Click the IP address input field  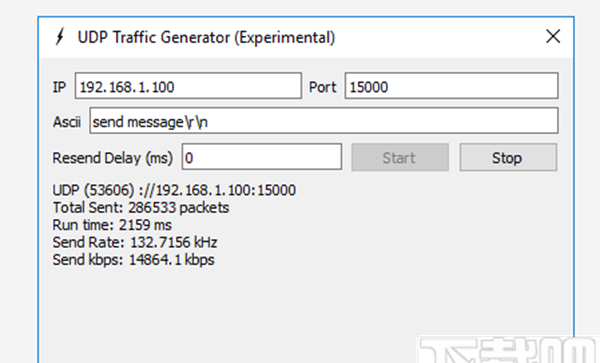tap(188, 86)
